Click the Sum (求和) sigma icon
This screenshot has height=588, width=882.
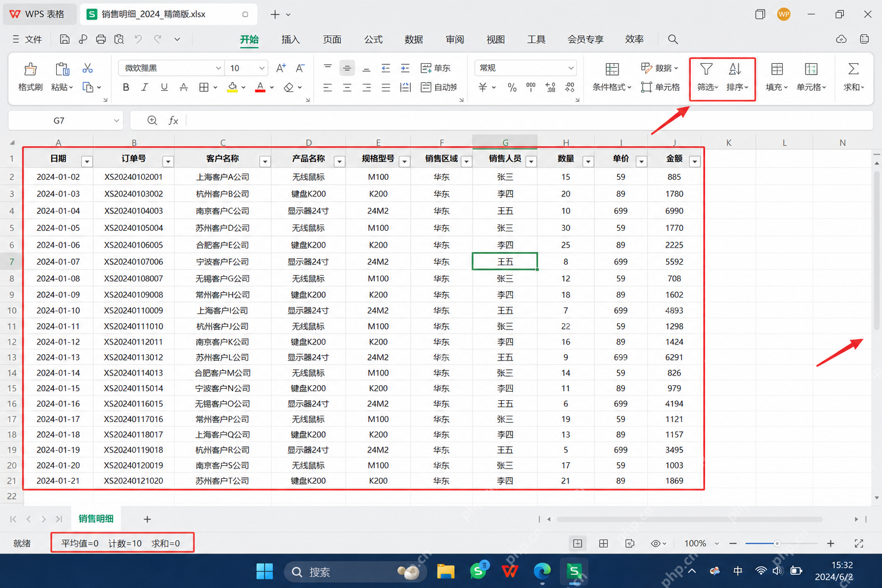coord(853,69)
